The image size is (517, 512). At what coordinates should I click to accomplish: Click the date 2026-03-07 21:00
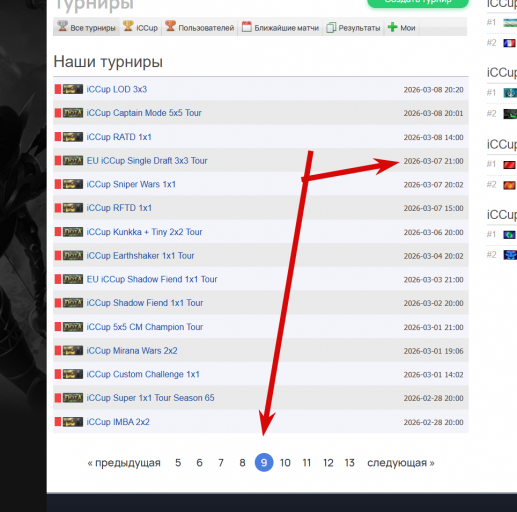[x=433, y=161]
